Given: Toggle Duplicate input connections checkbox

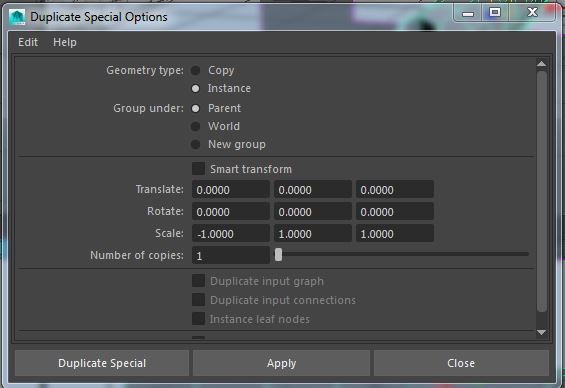Looking at the screenshot, I should 199,300.
